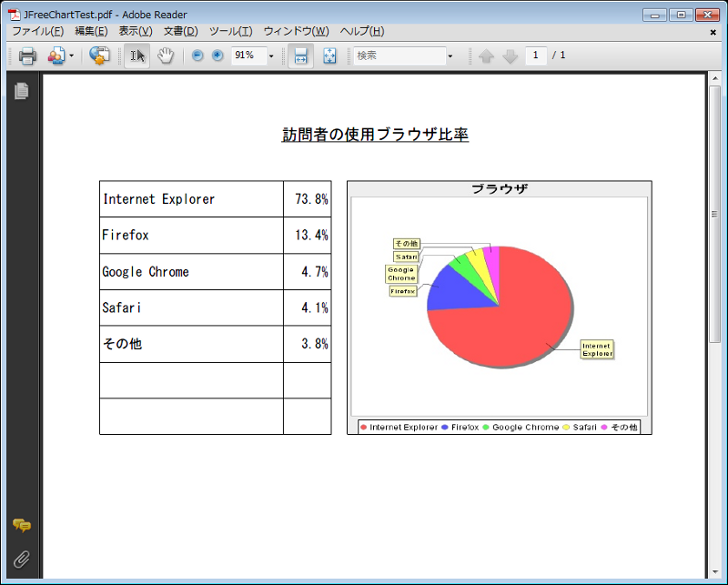Screen dimensions: 728x585
Task: Click the Firefox callout label on chart
Action: click(x=403, y=291)
